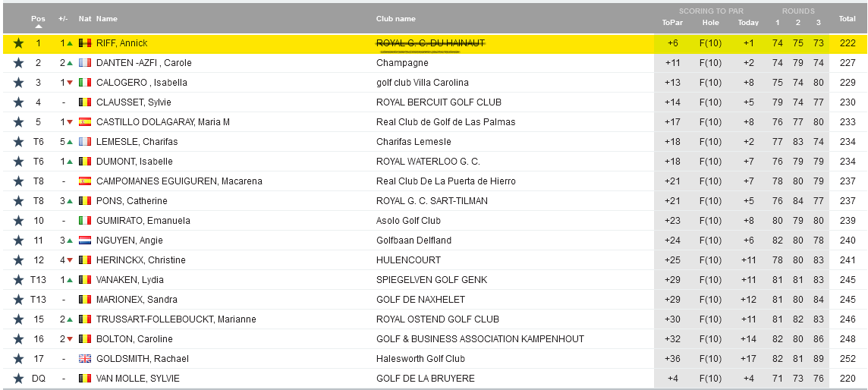The width and height of the screenshot is (868, 390).
Task: Click the total score 220
Action: [848, 379]
